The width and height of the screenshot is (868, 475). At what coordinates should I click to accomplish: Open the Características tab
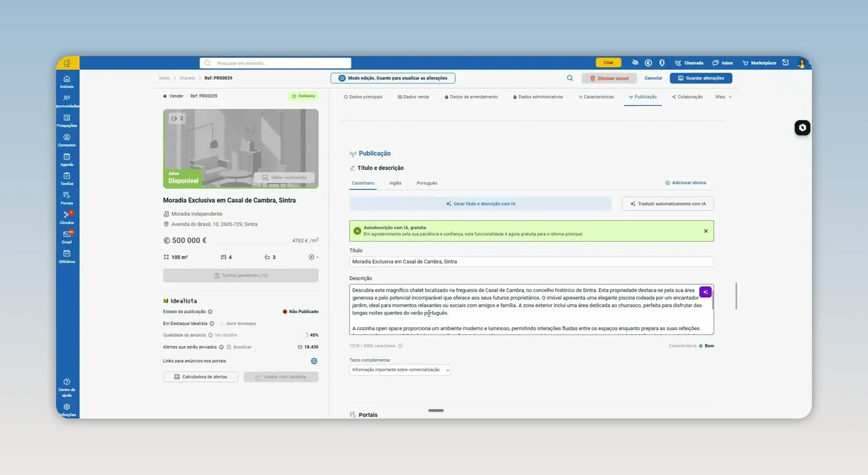(596, 97)
